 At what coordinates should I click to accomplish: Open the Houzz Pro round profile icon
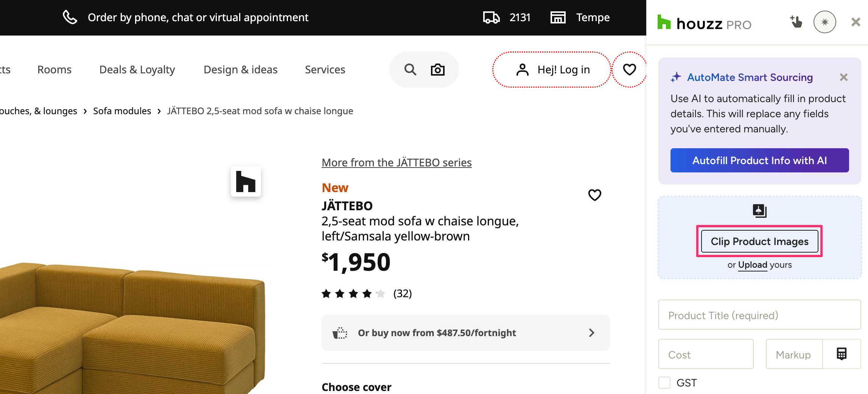click(824, 22)
